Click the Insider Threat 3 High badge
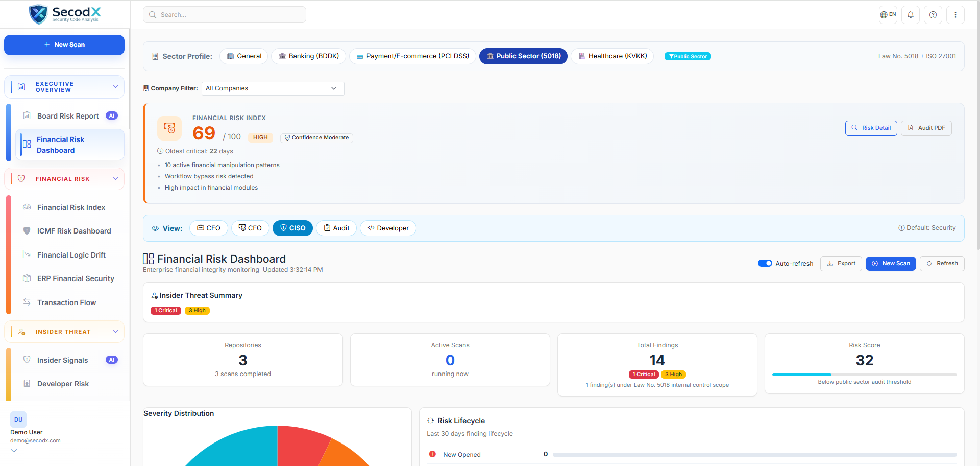The width and height of the screenshot is (980, 466). click(x=197, y=311)
